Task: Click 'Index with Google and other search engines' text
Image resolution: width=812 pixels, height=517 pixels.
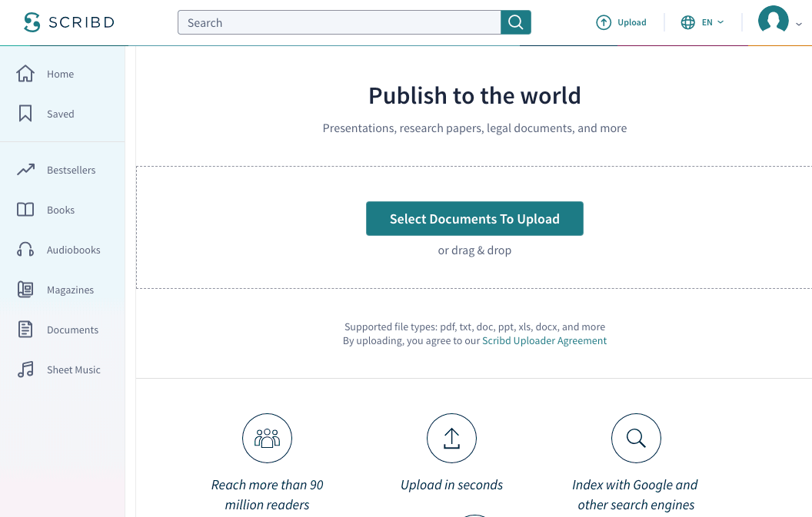Action: tap(636, 495)
